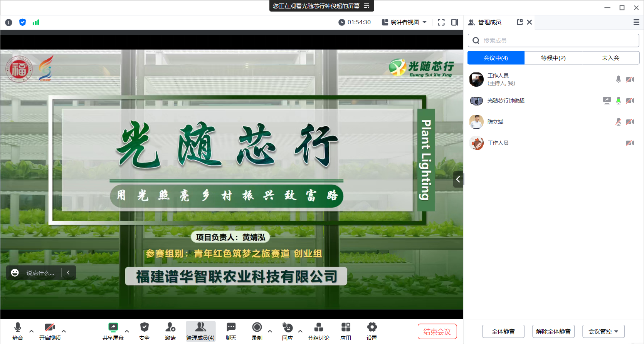Viewport: 644px width, 344px height.
Task: Close the 管理成员 panel
Action: click(x=530, y=22)
